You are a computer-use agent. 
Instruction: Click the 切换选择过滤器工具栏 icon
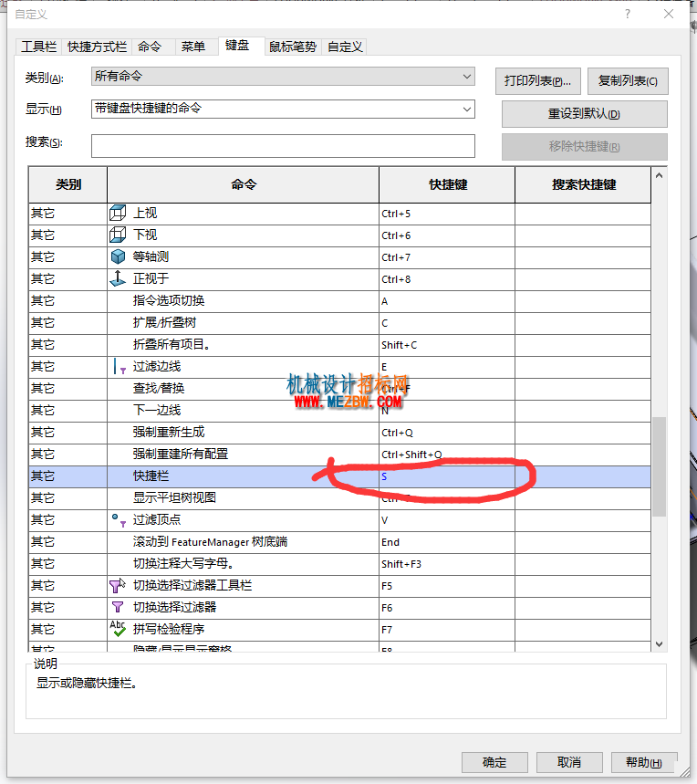118,586
